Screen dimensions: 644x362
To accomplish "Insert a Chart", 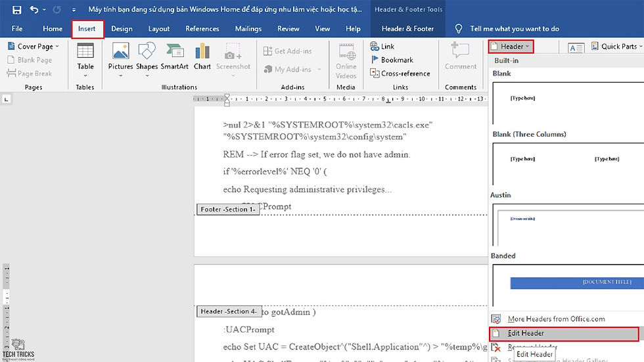I will coord(202,57).
